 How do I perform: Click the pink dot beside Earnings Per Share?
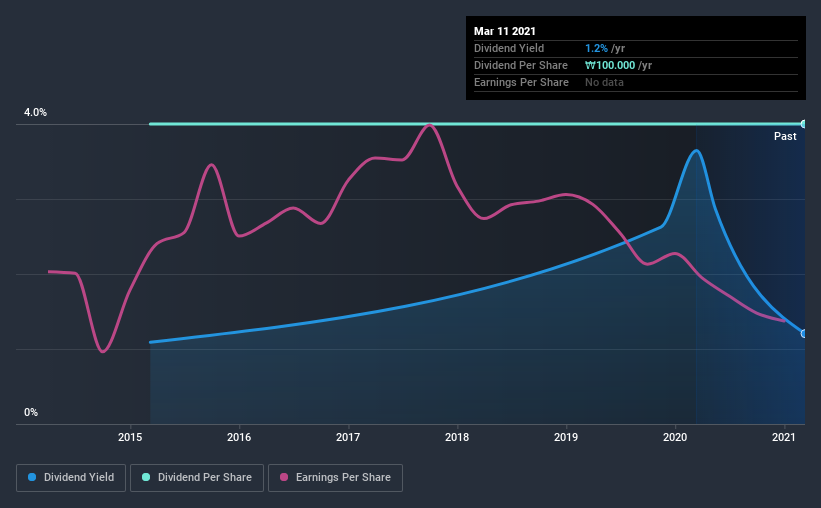(x=284, y=478)
